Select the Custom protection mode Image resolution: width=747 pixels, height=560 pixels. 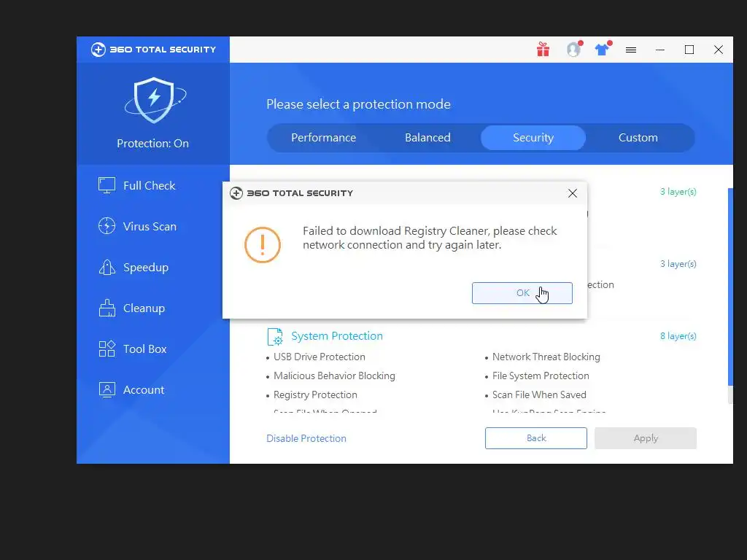(638, 138)
